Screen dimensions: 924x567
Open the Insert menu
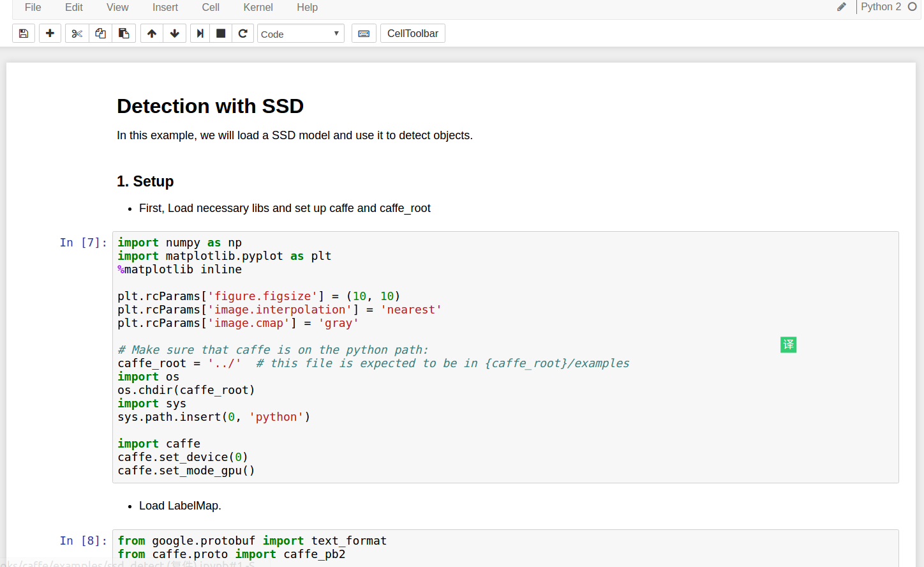click(165, 7)
